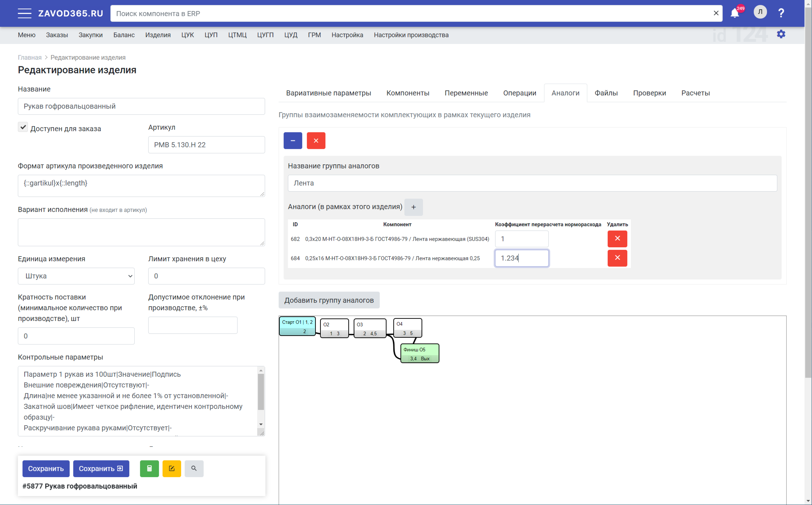Toggle the Доступен для заказа checkbox
Viewport: 812px width, 505px height.
23,127
